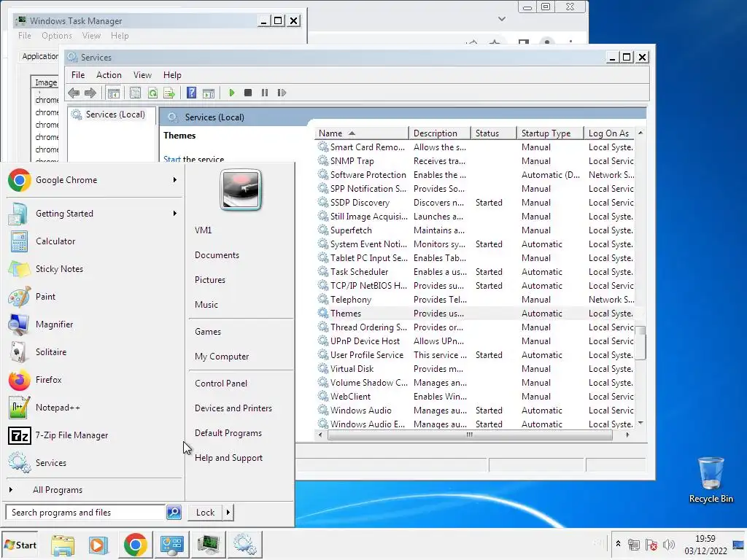Select the Windows Audio service row

point(475,411)
